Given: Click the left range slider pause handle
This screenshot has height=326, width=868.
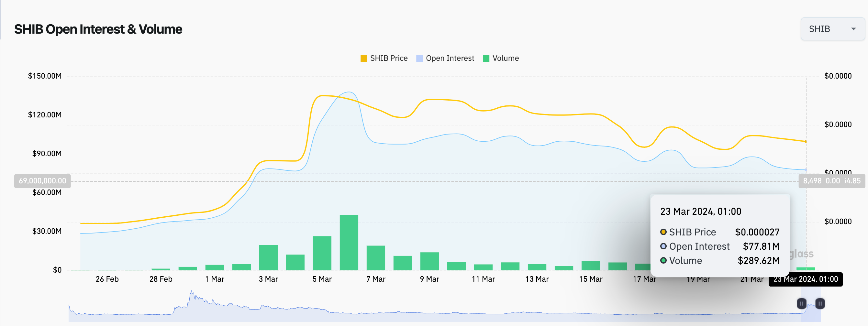Looking at the screenshot, I should tap(801, 303).
